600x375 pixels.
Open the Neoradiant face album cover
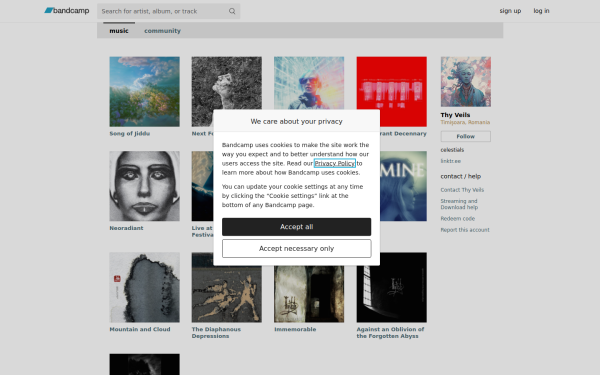coord(144,186)
